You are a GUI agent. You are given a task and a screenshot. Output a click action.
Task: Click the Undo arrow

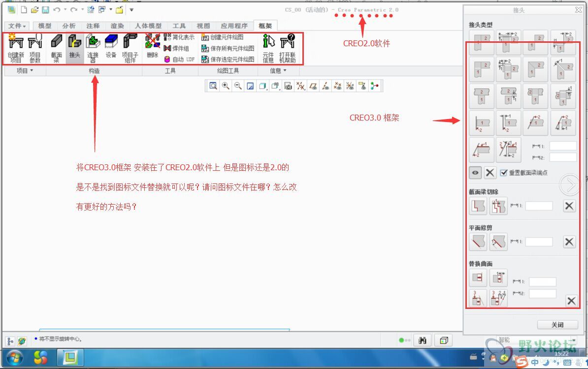tap(57, 10)
